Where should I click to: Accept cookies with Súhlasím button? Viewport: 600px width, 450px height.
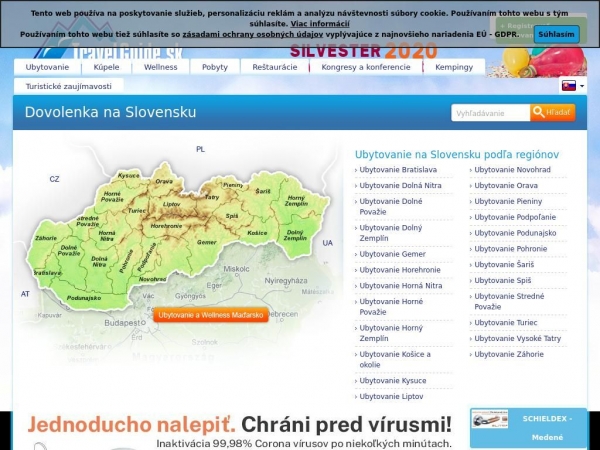tap(556, 34)
